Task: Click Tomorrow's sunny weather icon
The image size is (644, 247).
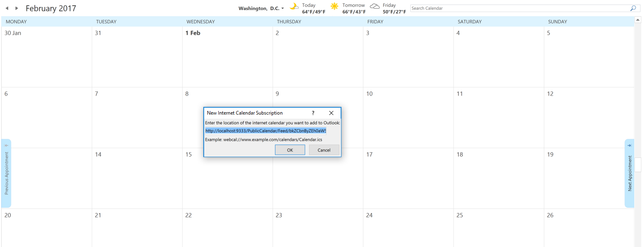Action: pos(335,6)
